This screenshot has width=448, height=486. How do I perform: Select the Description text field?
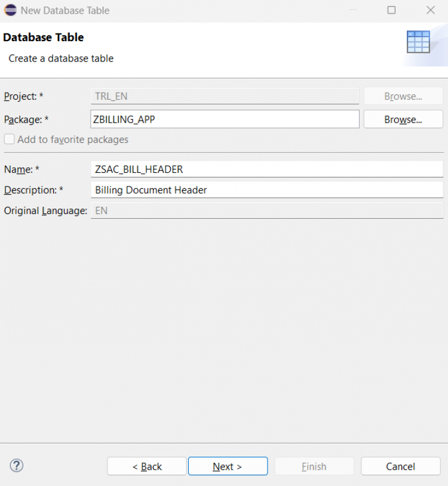coord(266,190)
